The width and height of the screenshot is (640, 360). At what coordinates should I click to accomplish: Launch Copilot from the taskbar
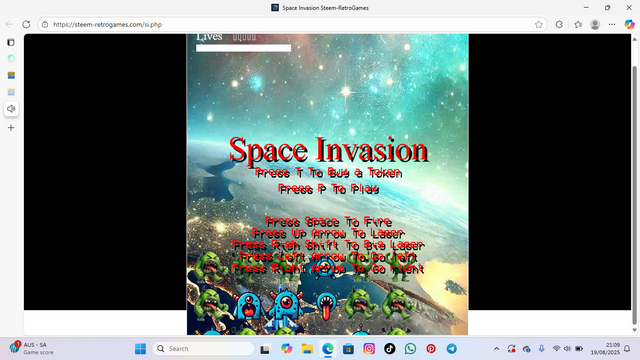pyautogui.click(x=287, y=349)
